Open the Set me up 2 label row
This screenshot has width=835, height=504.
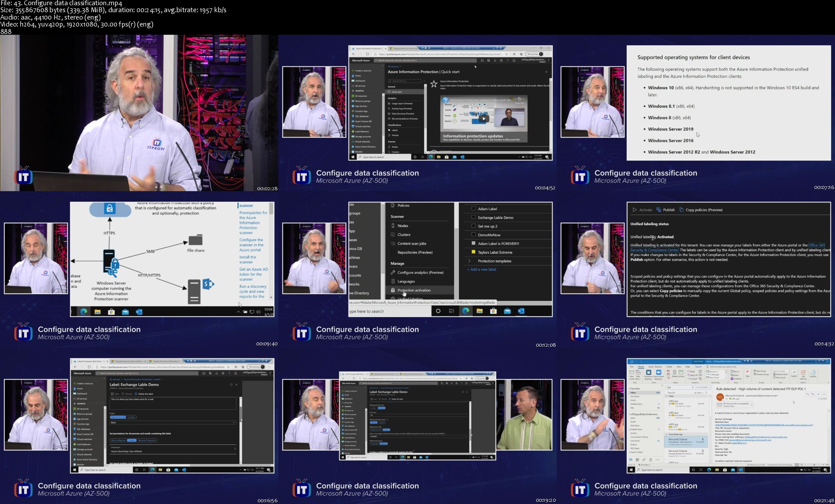click(508, 226)
